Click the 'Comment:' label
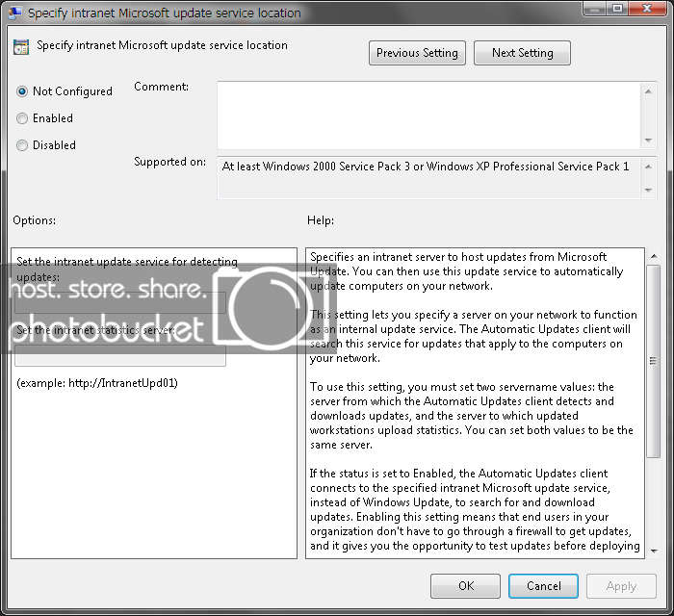The width and height of the screenshot is (674, 616). pyautogui.click(x=162, y=87)
